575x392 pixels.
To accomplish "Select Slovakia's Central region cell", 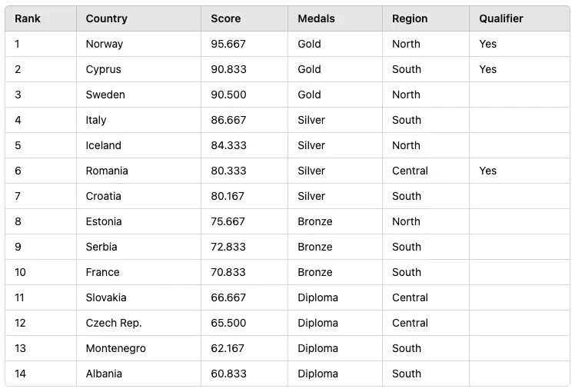I will (x=410, y=297).
